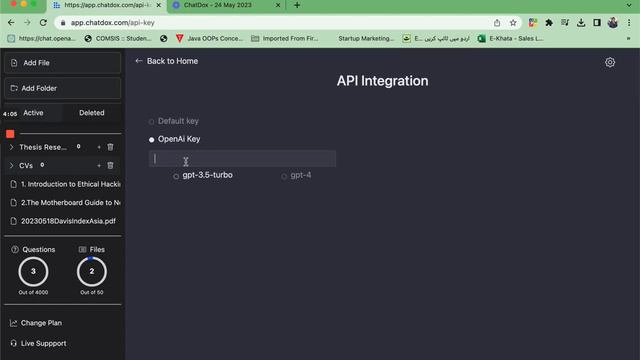Click the Add File document icon
Viewport: 640px width, 360px height.
click(x=14, y=63)
